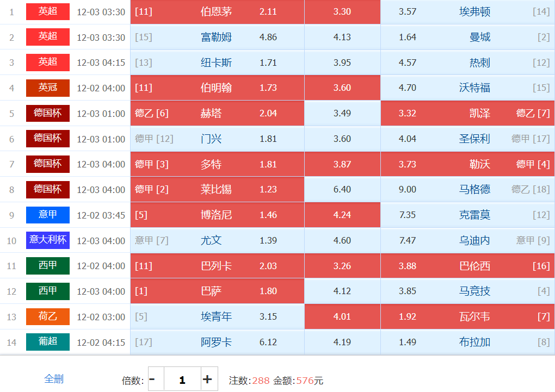Choose home win 尤文 at 1.39

pyautogui.click(x=217, y=240)
